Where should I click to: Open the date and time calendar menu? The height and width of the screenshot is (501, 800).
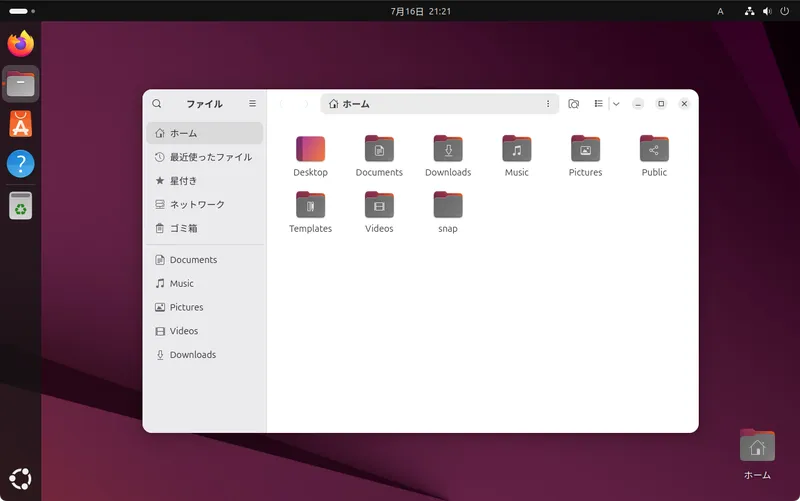(x=421, y=11)
